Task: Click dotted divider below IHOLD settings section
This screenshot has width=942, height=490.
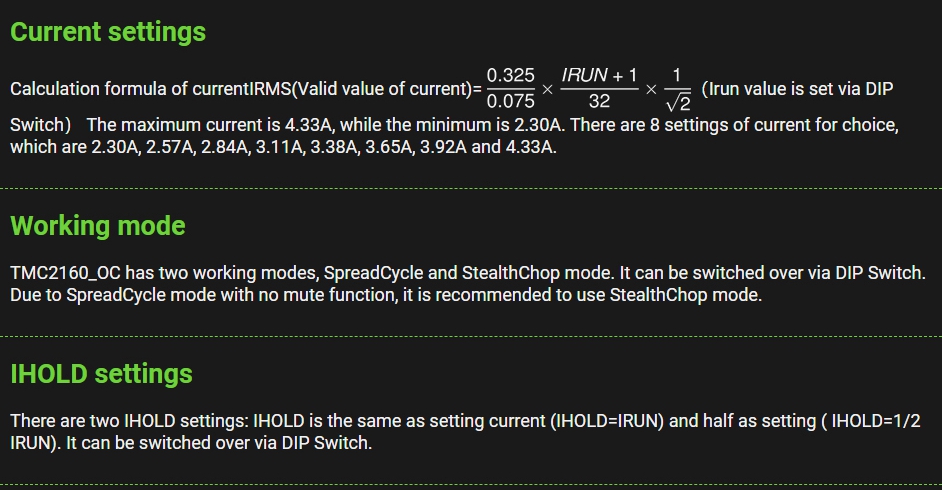Action: 471,485
